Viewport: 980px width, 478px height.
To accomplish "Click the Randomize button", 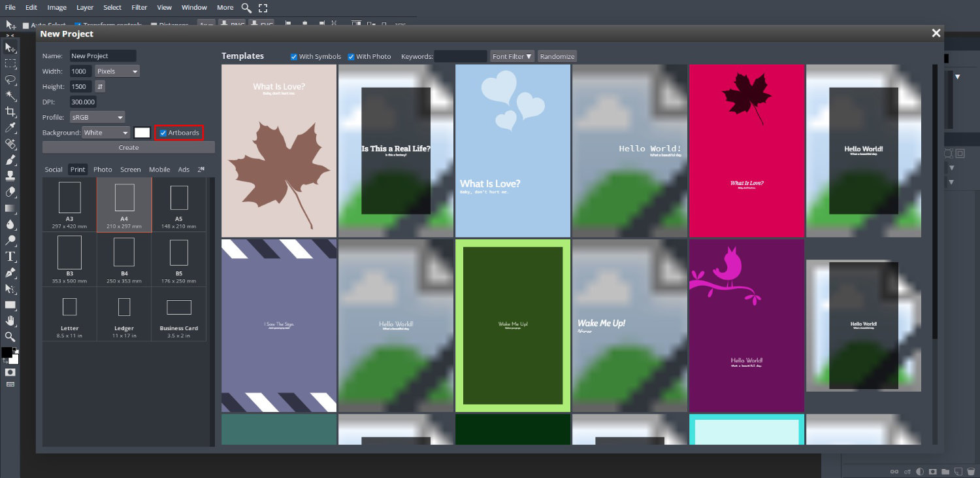I will 557,56.
